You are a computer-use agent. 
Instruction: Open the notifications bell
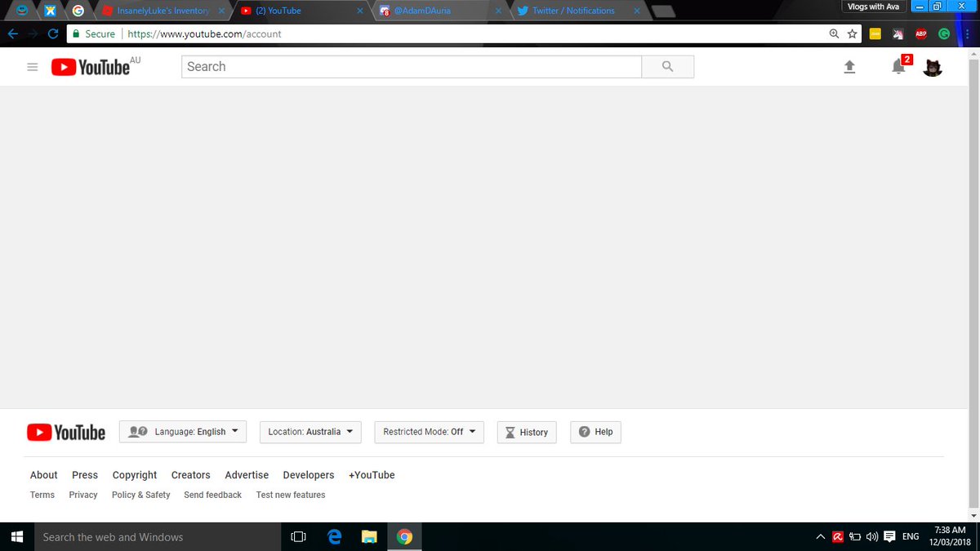pyautogui.click(x=898, y=67)
